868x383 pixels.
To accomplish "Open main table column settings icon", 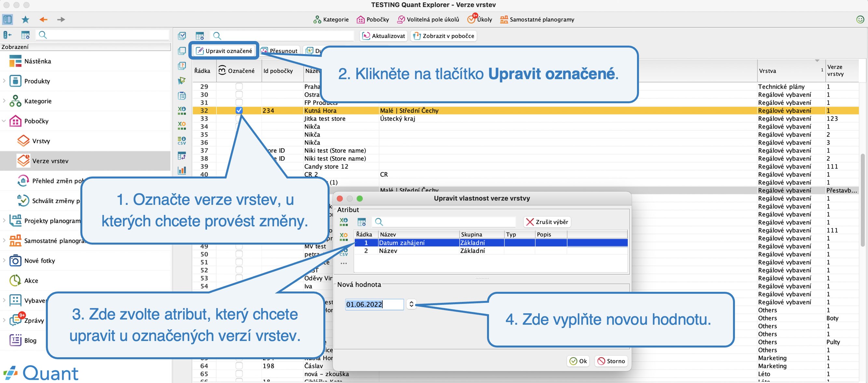I will click(x=200, y=36).
